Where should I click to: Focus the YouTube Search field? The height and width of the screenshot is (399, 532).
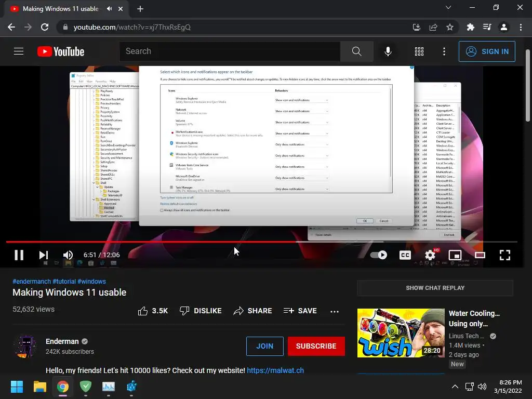coord(230,51)
